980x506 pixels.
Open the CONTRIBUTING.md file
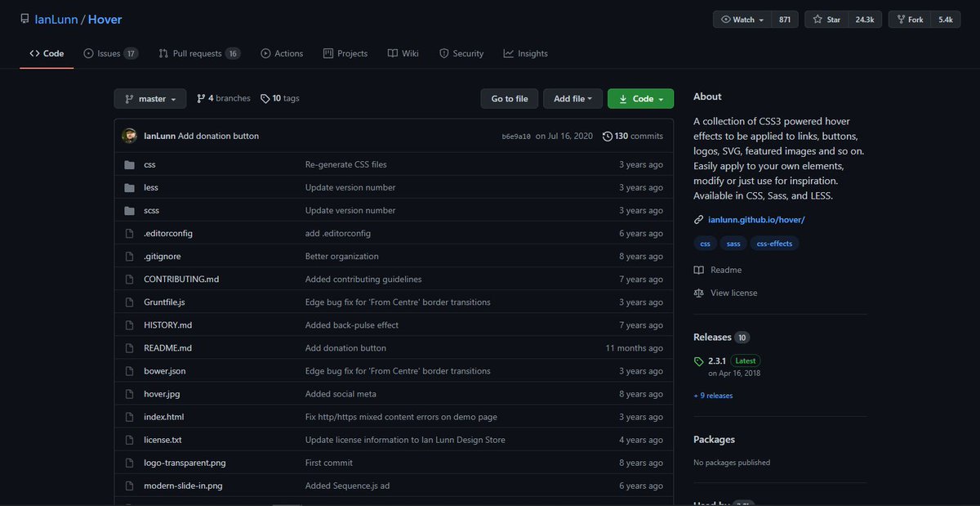click(x=181, y=279)
